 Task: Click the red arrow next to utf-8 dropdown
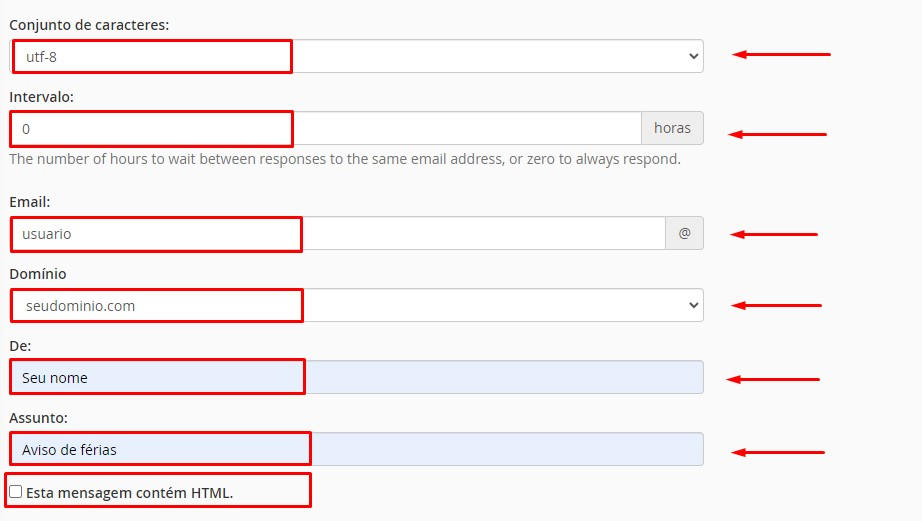click(781, 55)
